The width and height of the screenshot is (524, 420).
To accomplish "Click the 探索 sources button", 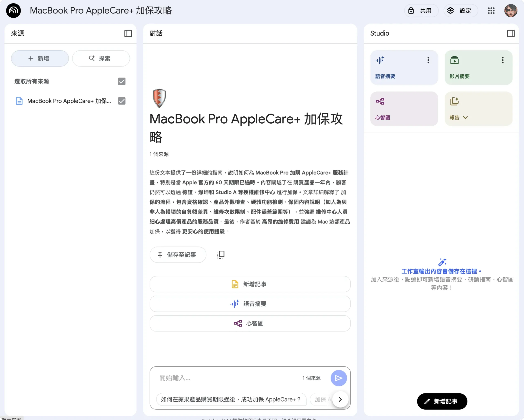I will (101, 58).
